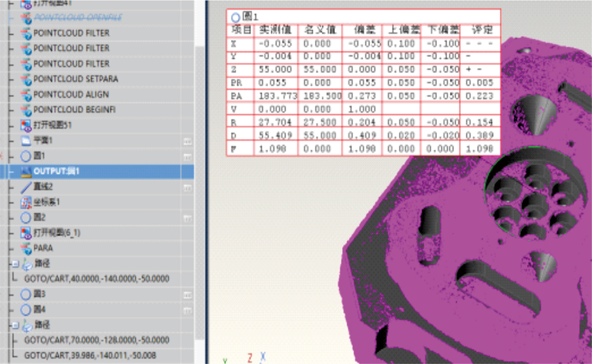Click the 圆1 report table title
This screenshot has width=592, height=364.
coord(250,17)
